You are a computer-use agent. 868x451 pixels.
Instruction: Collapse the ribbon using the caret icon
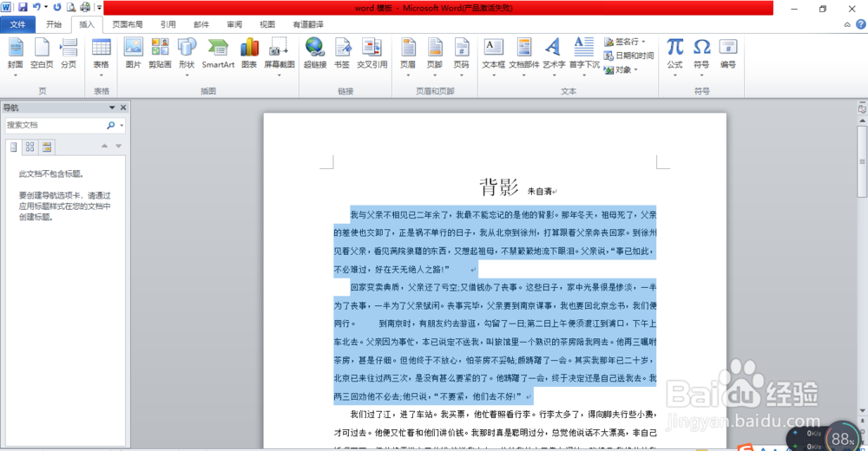847,24
